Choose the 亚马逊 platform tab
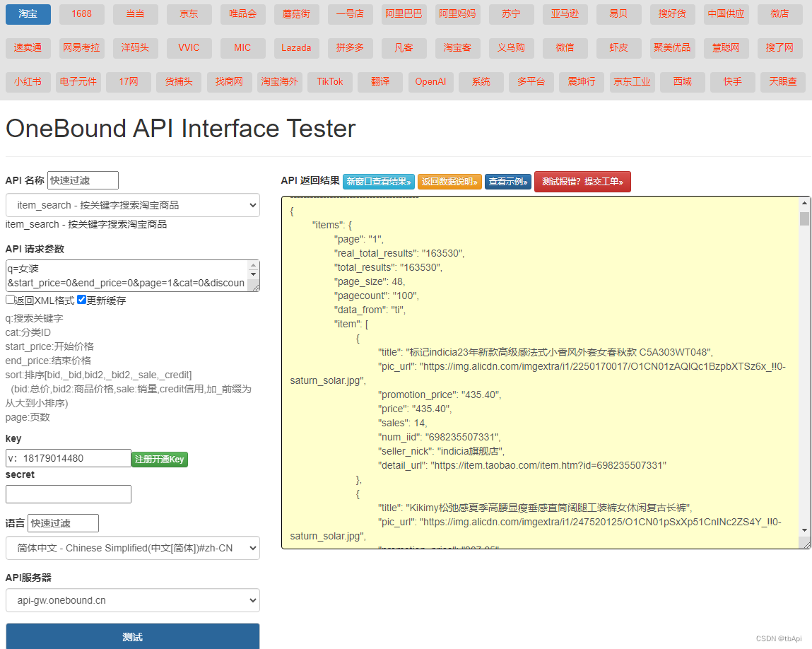 pos(565,14)
